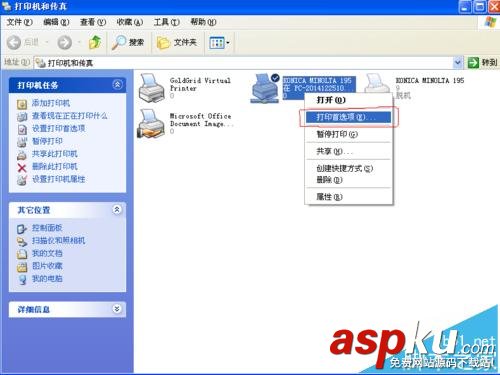Image resolution: width=500 pixels, height=375 pixels.
Task: Click 共享此打印机 sidebar link
Action: 55,154
